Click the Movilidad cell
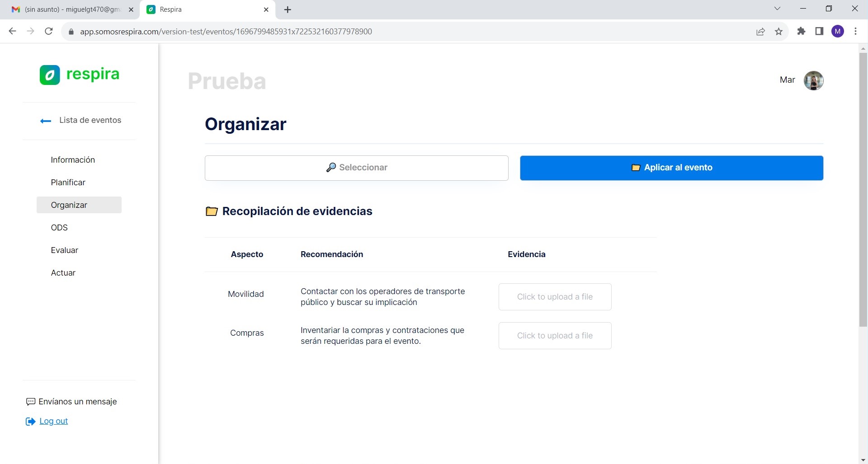 pyautogui.click(x=246, y=294)
